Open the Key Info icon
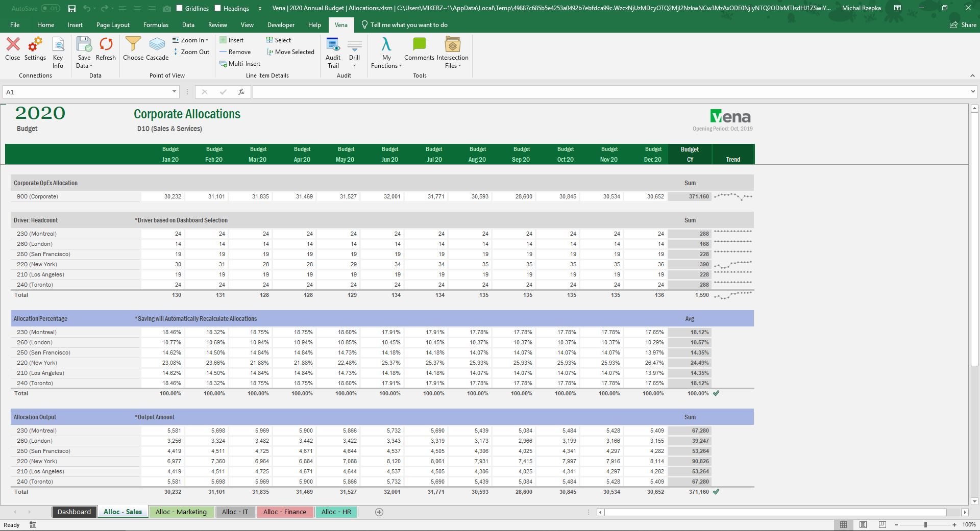 pos(58,45)
